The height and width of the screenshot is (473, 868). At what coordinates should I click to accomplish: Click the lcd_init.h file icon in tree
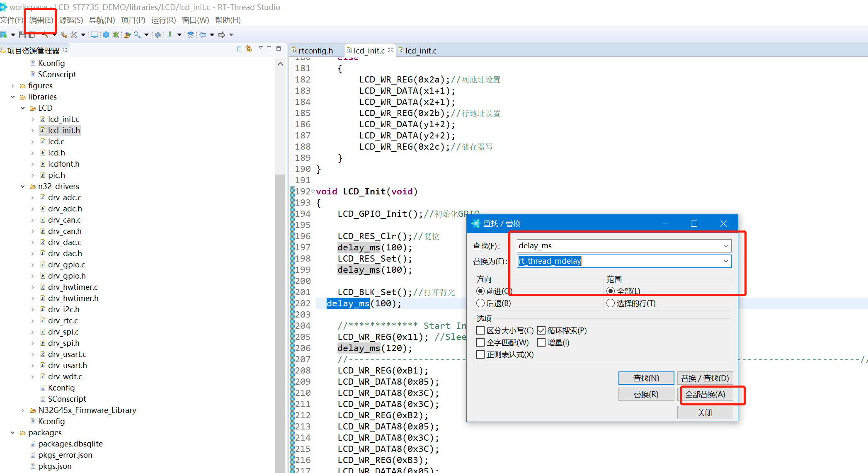click(x=43, y=130)
